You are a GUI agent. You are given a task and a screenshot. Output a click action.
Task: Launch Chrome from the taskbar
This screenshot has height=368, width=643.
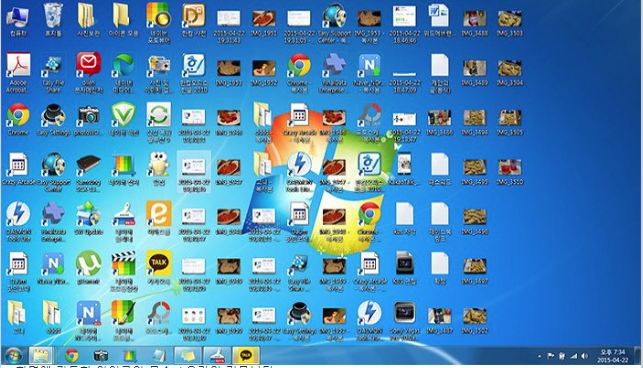tap(71, 355)
